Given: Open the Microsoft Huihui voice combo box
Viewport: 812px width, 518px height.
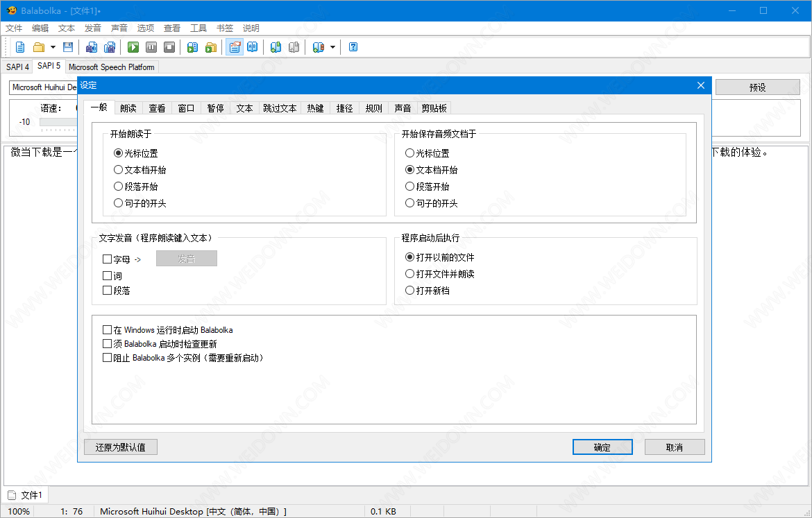Looking at the screenshot, I should (44, 87).
